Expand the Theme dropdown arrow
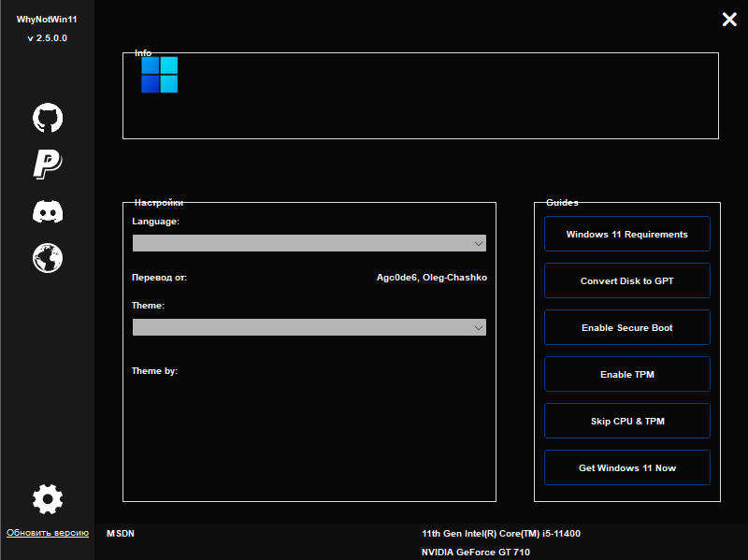Screen dimensions: 748x560 click(479, 328)
